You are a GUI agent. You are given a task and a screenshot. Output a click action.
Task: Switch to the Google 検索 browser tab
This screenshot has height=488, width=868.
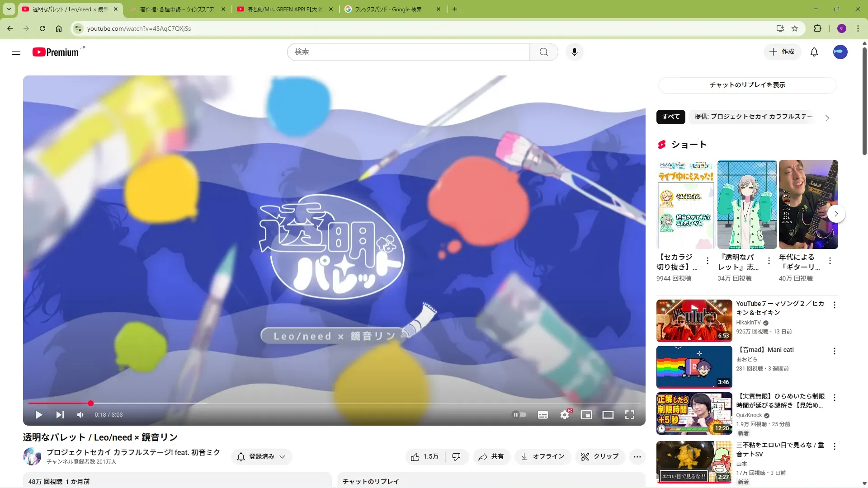coord(389,9)
